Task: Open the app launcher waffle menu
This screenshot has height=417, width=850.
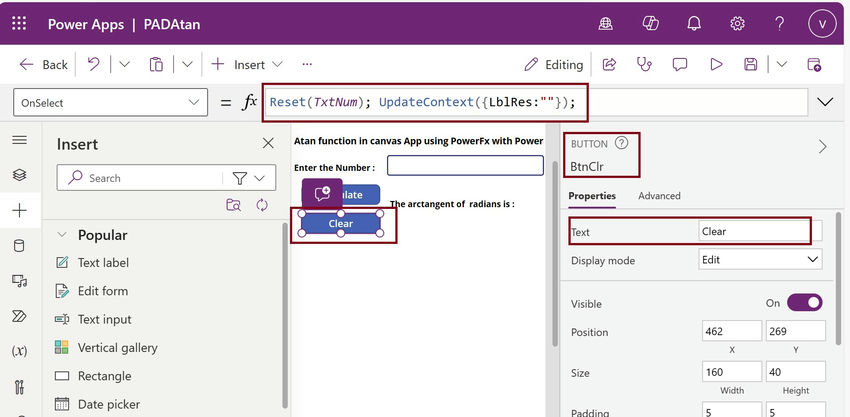Action: (x=19, y=24)
